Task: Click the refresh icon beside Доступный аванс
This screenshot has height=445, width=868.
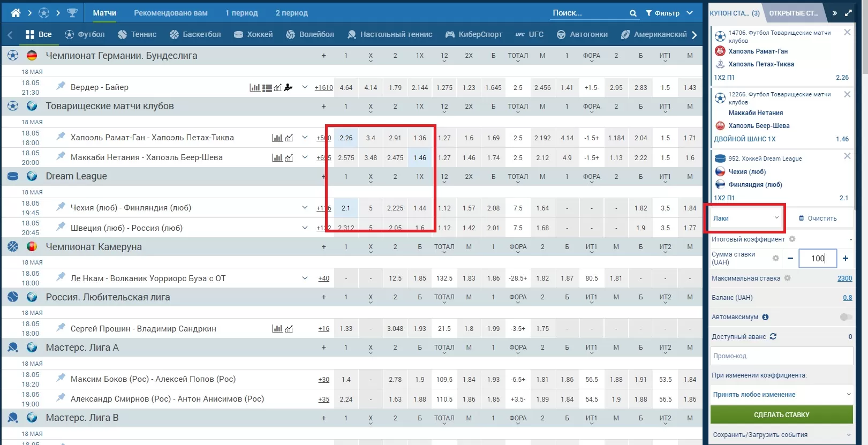Action: click(x=773, y=337)
